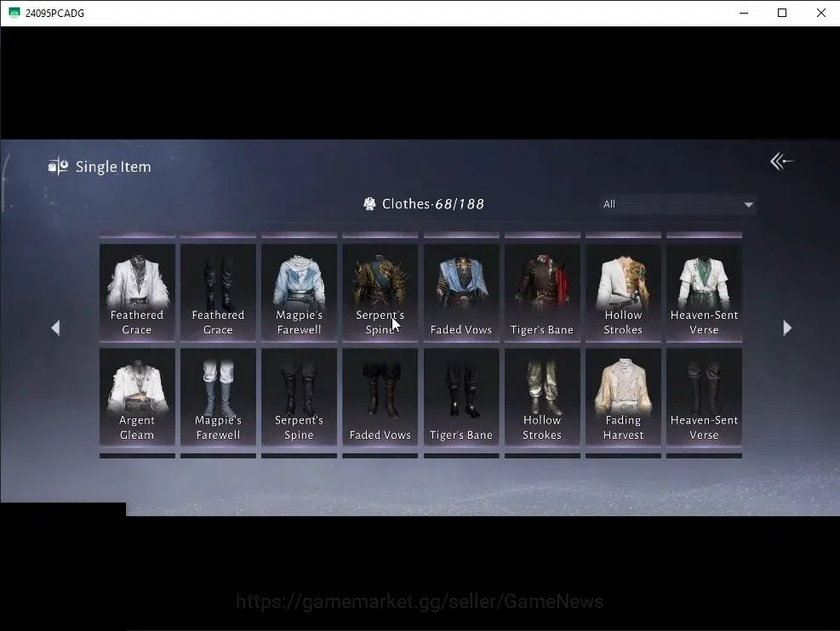840x631 pixels.
Task: Pick the Heaven-Sent Verse dark pants
Action: pyautogui.click(x=704, y=397)
